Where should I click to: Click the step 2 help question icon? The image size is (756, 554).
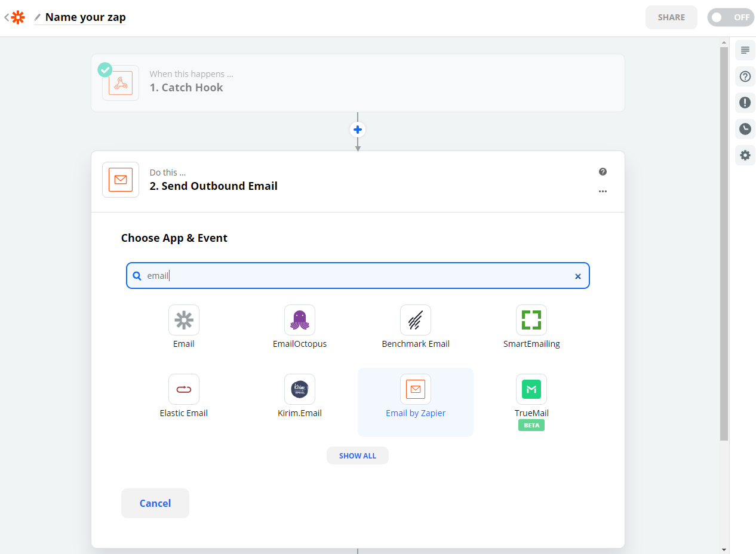coord(603,172)
